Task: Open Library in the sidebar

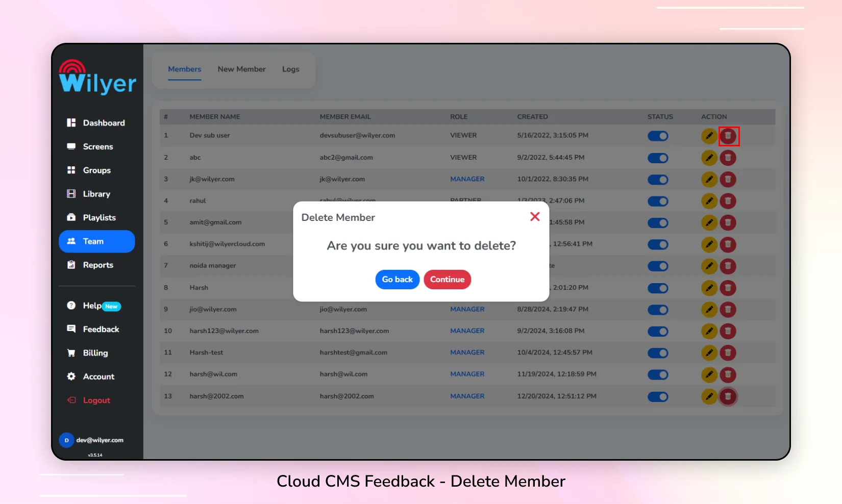Action: 97,194
